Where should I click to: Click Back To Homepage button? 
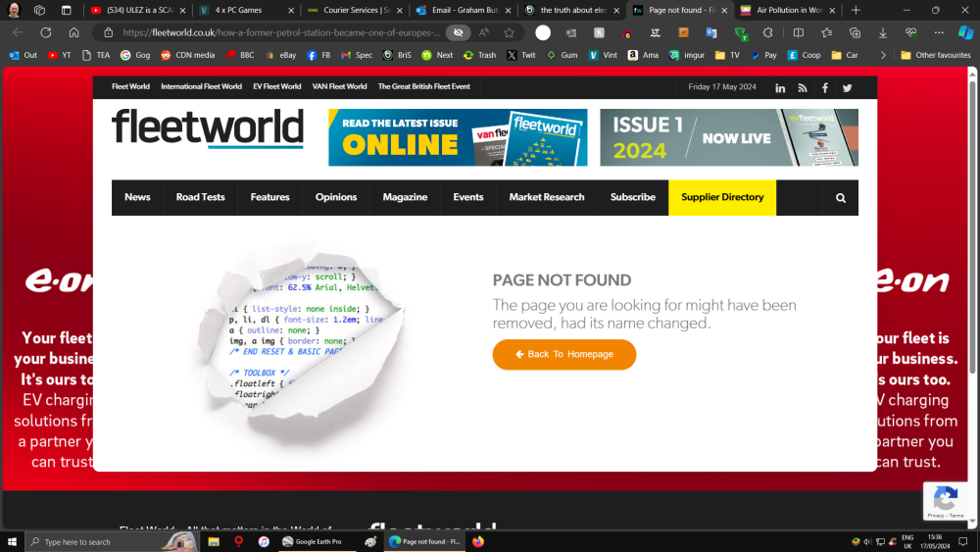pos(564,355)
